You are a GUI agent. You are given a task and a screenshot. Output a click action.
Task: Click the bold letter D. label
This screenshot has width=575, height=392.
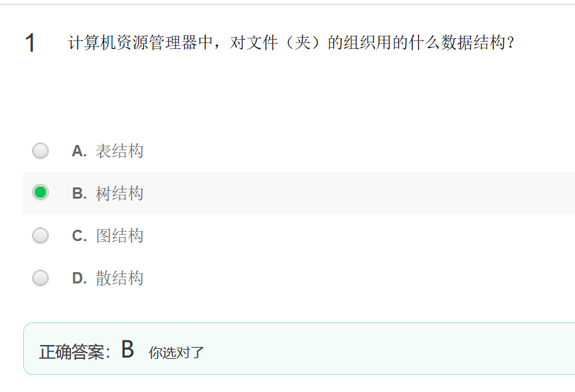[79, 278]
